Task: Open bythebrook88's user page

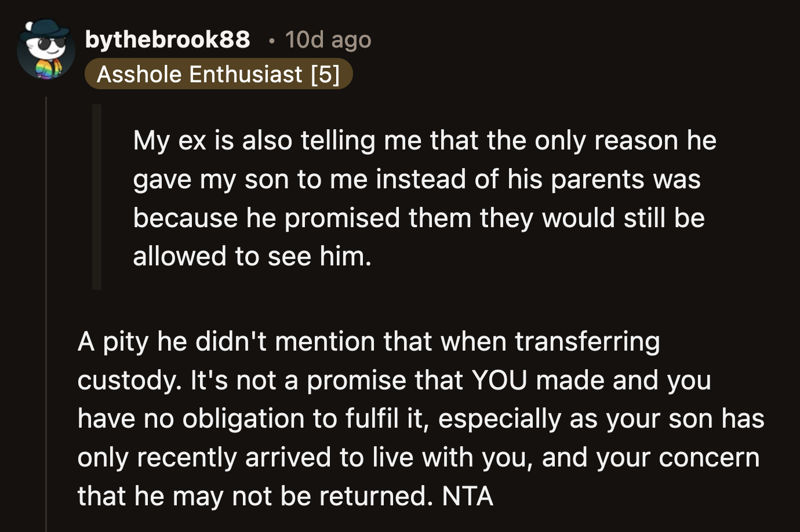Action: (x=167, y=40)
